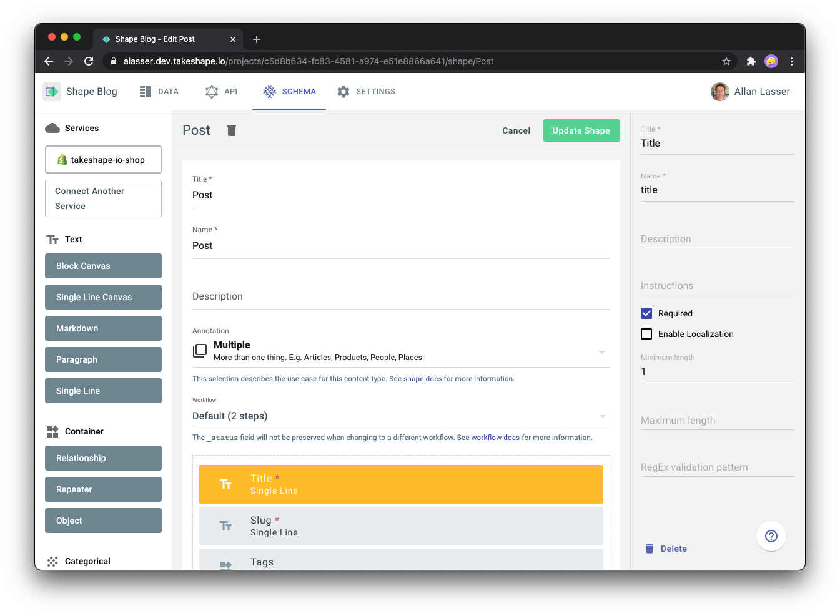
Task: Add a Block Canvas field
Action: coord(103,266)
